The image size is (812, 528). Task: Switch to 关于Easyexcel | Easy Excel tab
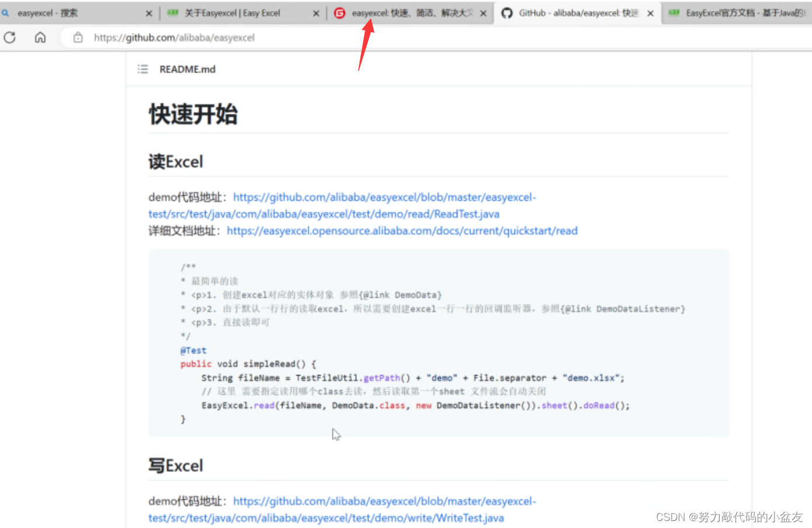point(243,13)
